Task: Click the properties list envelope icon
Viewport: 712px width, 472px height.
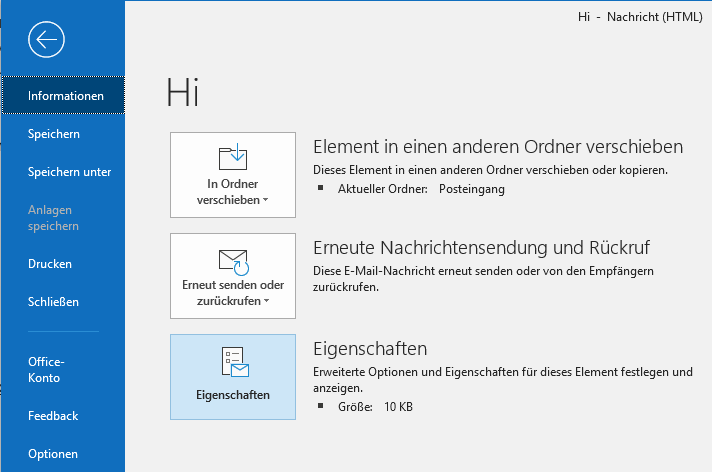Action: click(x=235, y=362)
